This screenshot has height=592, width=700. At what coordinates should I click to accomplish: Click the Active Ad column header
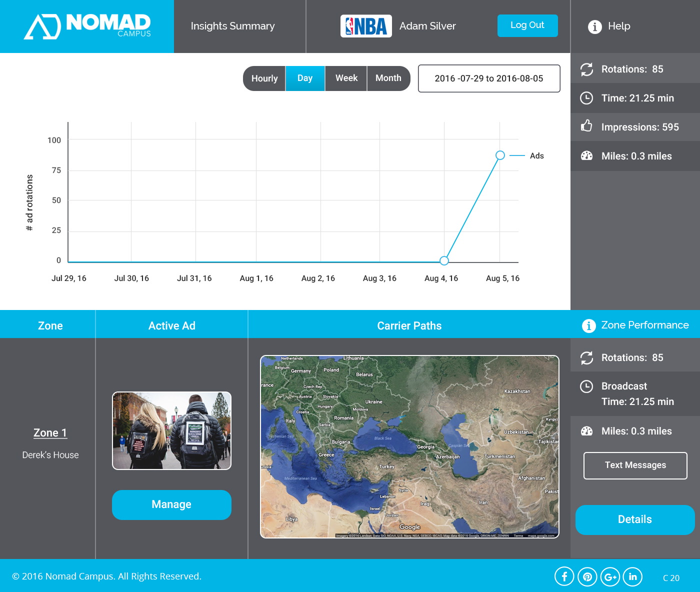click(172, 326)
